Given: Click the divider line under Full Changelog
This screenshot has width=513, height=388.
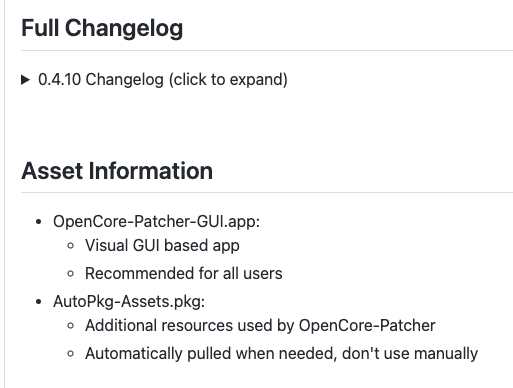Looking at the screenshot, I should pos(267,51).
